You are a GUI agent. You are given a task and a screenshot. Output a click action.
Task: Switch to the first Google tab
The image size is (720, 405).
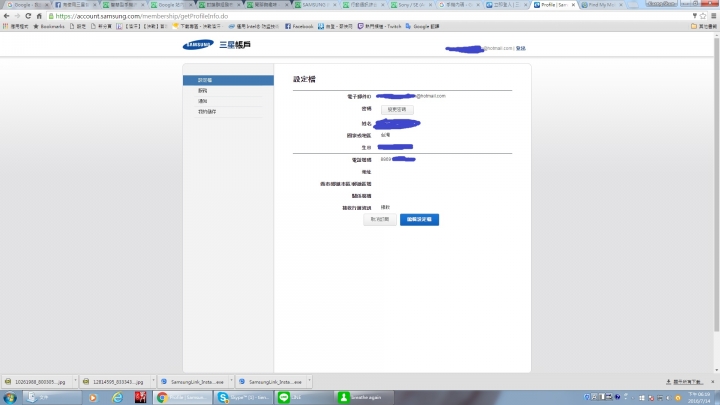(27, 5)
